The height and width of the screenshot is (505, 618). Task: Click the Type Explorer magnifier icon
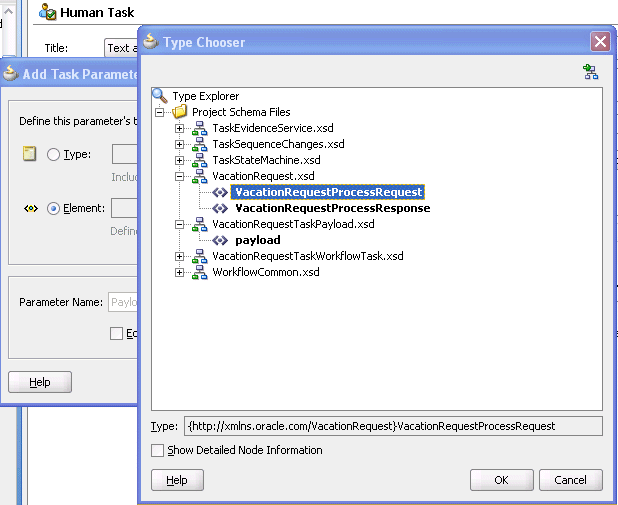[x=160, y=96]
